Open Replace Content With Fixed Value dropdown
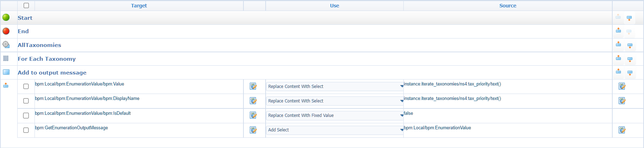This screenshot has width=644, height=148. pyautogui.click(x=335, y=116)
